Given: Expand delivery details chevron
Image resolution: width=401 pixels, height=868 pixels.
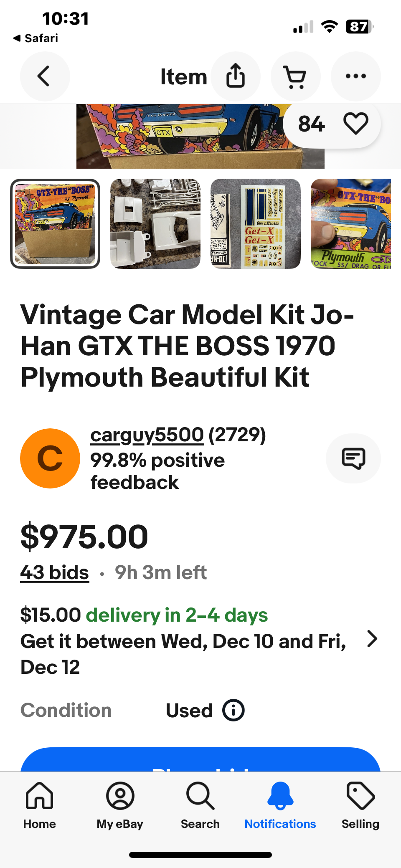Looking at the screenshot, I should click(x=372, y=639).
